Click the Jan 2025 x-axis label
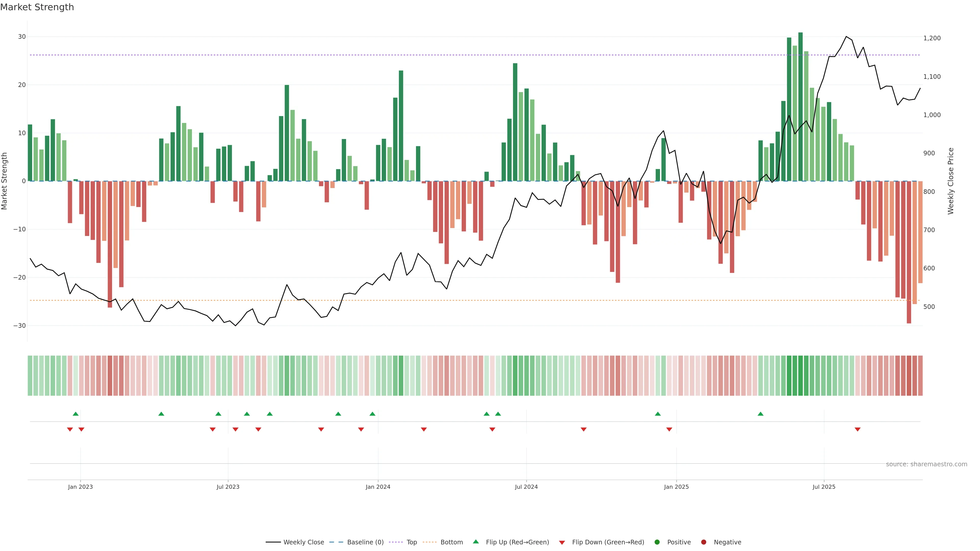Image resolution: width=980 pixels, height=551 pixels. pos(676,487)
